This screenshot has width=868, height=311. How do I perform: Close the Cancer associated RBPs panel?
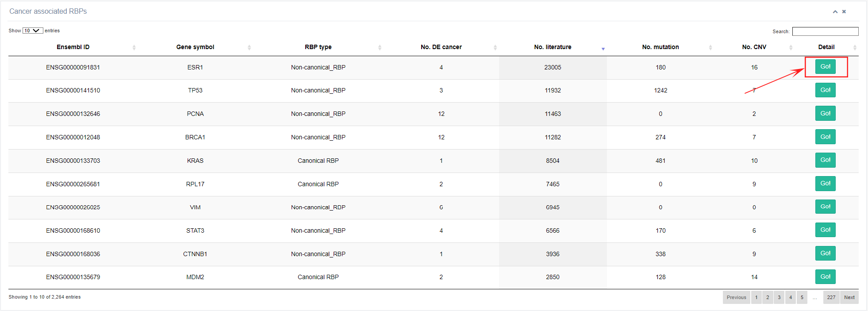pyautogui.click(x=844, y=12)
